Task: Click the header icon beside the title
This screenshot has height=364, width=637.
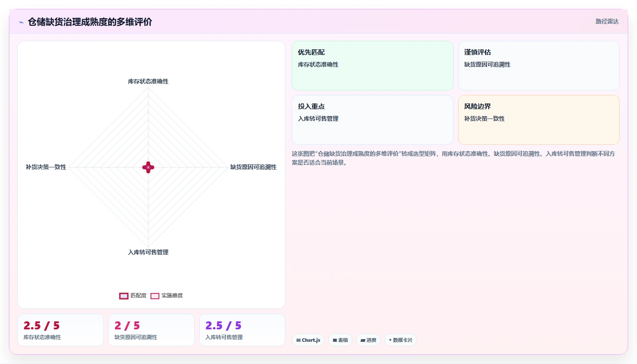Action: pos(21,22)
